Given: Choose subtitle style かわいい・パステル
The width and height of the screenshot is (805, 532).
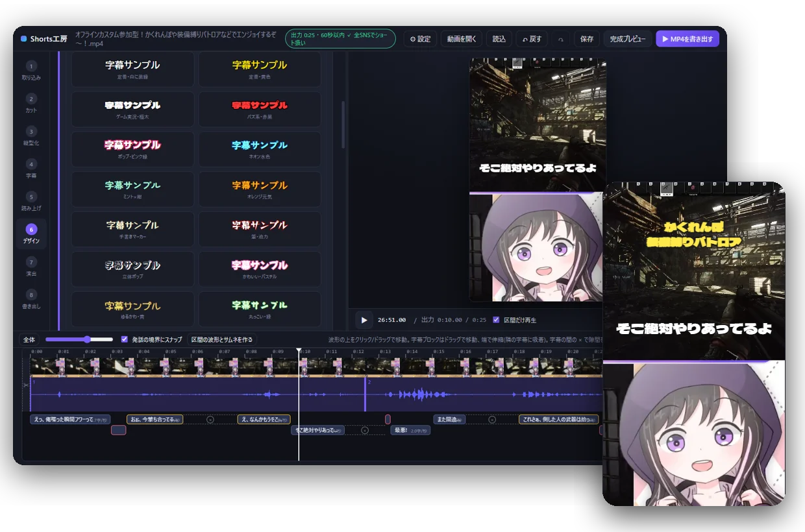Looking at the screenshot, I should (x=260, y=270).
